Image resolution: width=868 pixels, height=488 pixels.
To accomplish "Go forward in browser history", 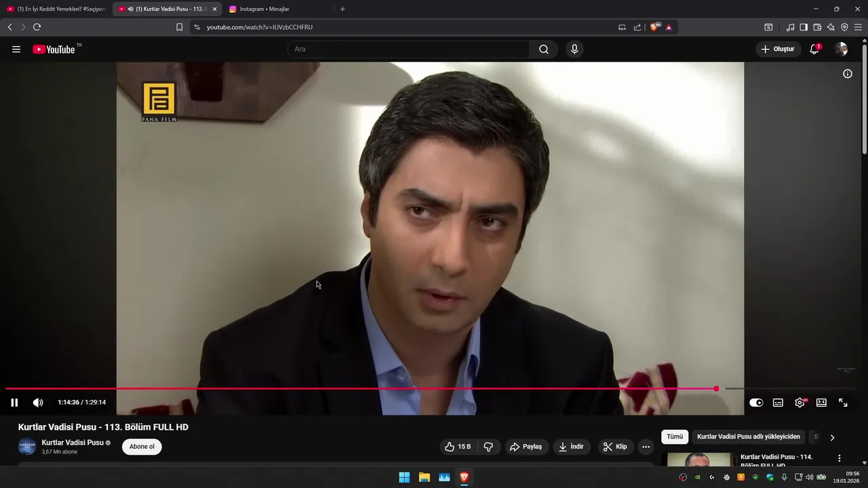I will 23,27.
